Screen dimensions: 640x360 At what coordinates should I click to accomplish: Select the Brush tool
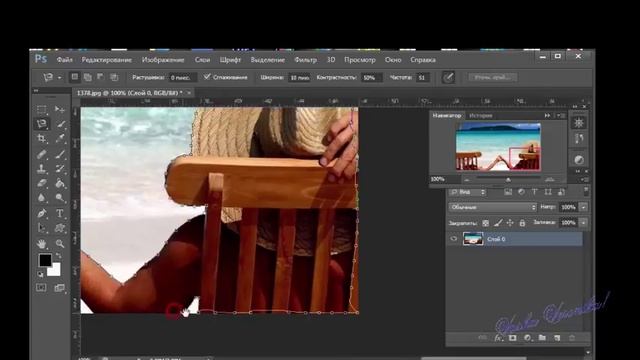(60, 154)
